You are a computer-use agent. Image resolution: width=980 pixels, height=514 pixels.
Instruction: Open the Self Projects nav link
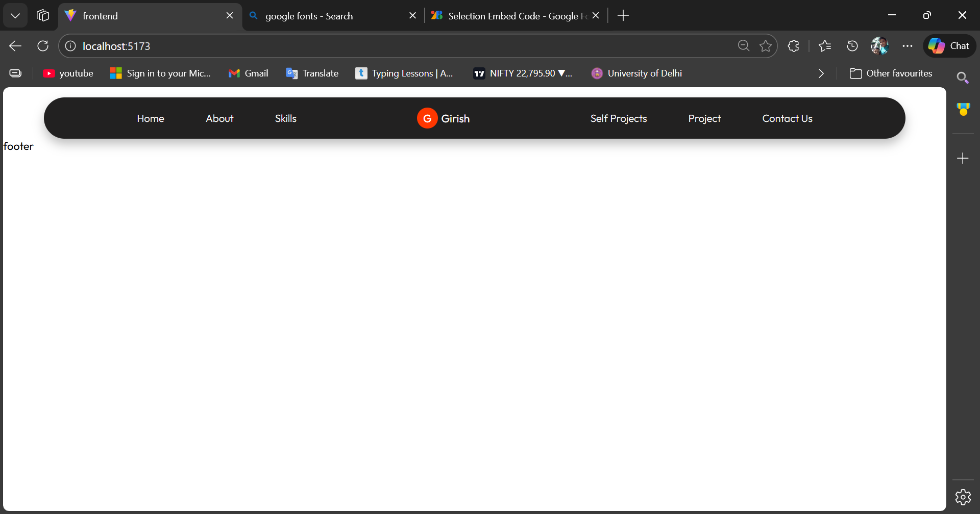pyautogui.click(x=618, y=118)
